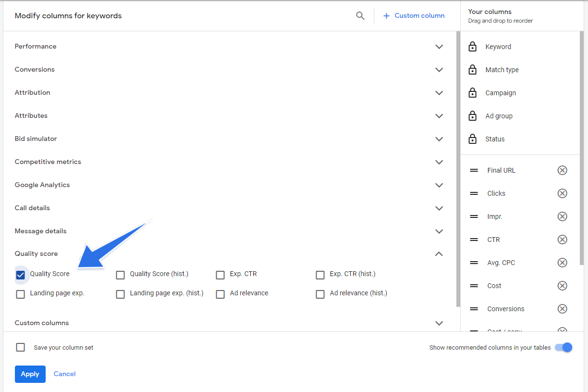The image size is (588, 392).
Task: Grab the drag handle for Conversions column
Action: pos(474,309)
